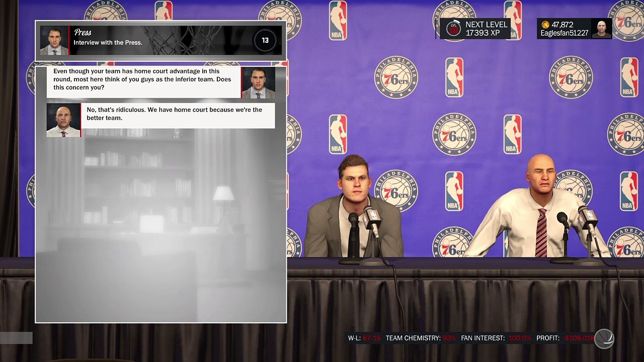Click the 47,872 VC balance

pos(562,25)
